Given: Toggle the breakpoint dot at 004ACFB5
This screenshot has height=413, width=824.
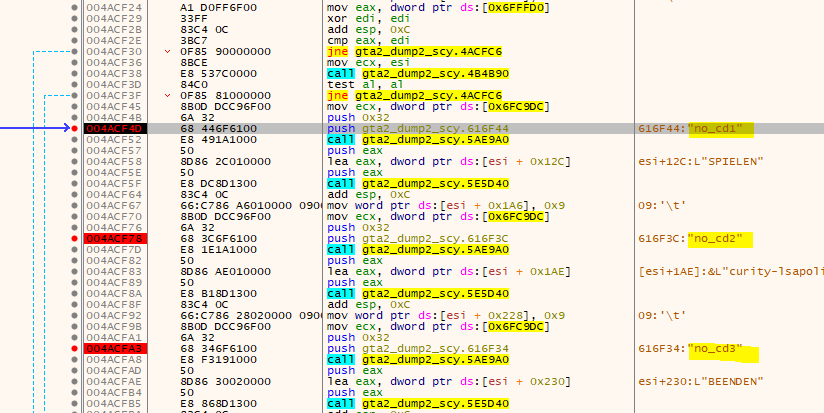Looking at the screenshot, I should [75, 404].
